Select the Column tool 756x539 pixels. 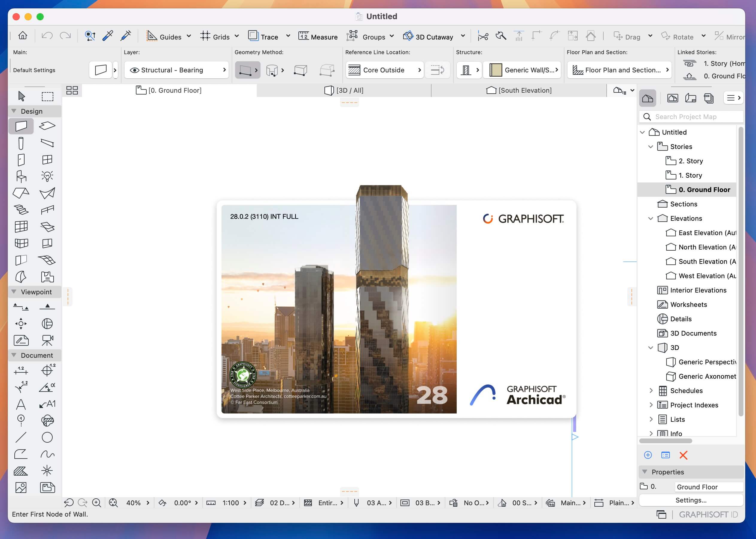coord(21,143)
